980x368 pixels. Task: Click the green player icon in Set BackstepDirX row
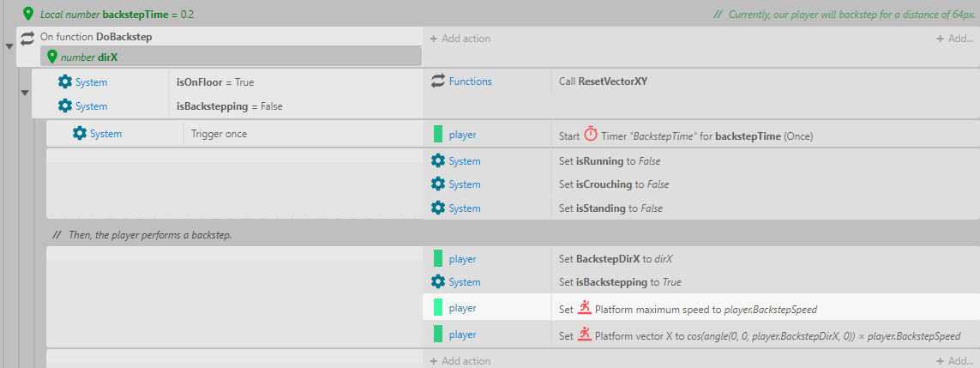438,258
